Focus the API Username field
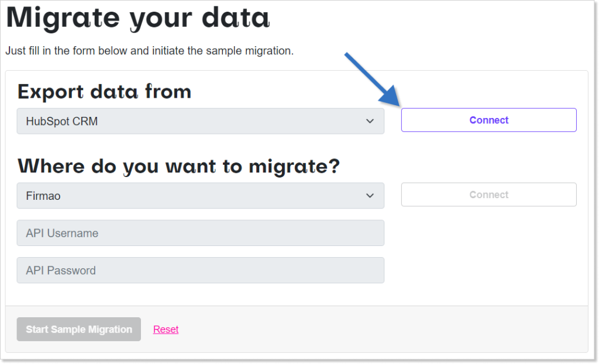 pos(200,233)
